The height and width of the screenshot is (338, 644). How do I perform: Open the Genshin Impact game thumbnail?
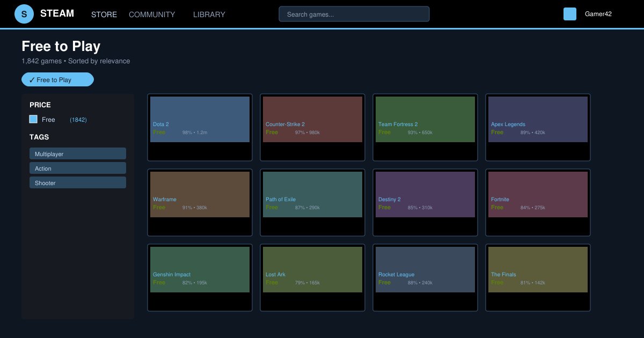pos(200,269)
